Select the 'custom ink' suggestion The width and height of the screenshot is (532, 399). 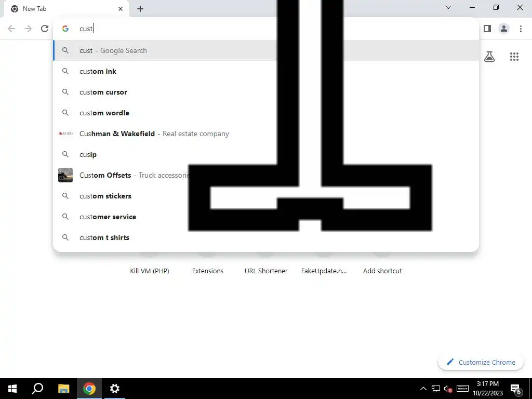pyautogui.click(x=266, y=71)
